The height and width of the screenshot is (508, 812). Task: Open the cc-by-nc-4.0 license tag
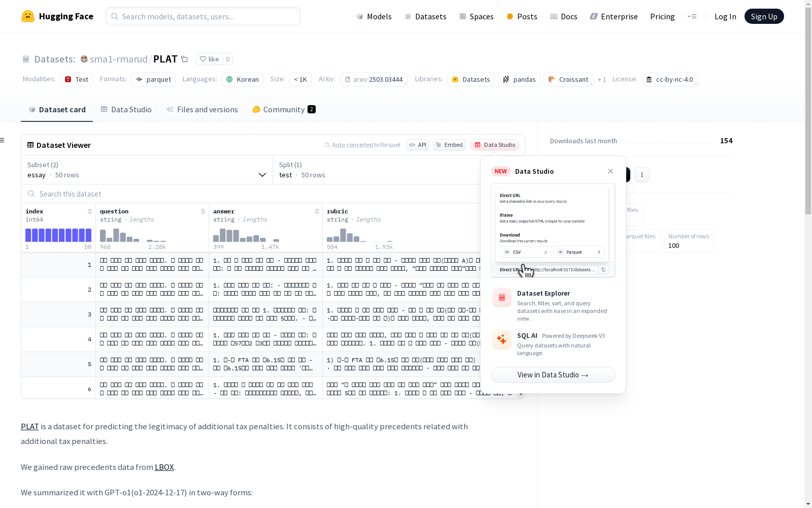click(669, 79)
